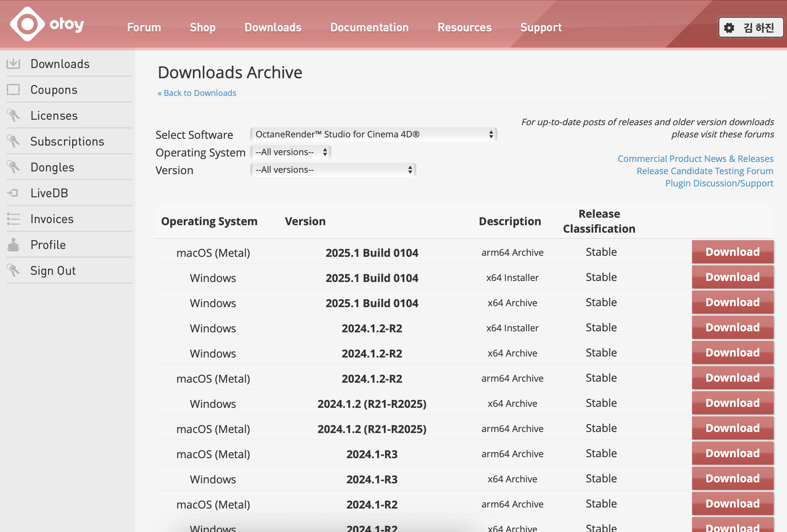This screenshot has width=787, height=532.
Task: Open Downloads in the top navigation bar
Action: click(x=273, y=27)
